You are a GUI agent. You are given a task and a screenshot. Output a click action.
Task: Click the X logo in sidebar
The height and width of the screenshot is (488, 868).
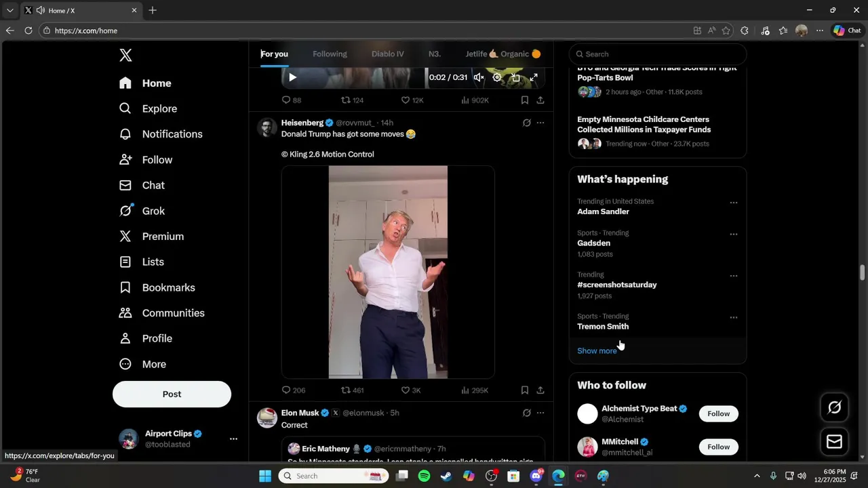125,56
